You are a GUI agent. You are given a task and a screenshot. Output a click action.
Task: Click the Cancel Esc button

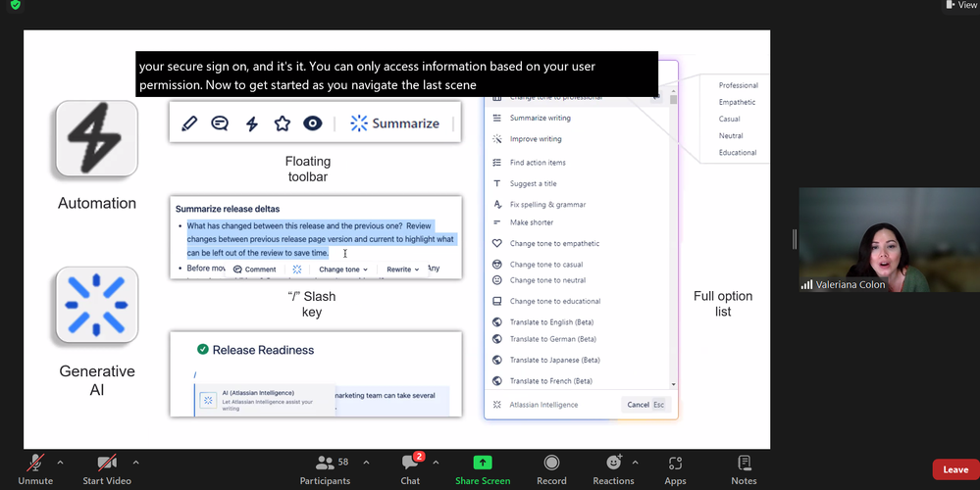(x=645, y=405)
